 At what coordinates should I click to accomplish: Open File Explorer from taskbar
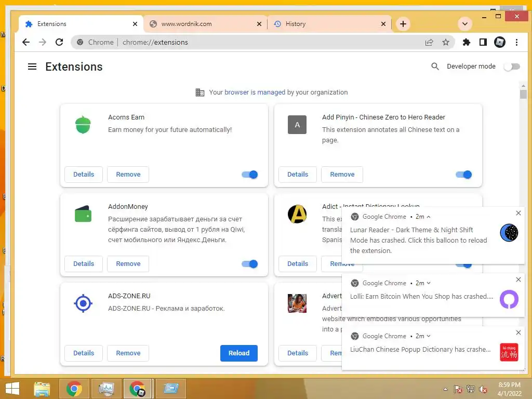pos(42,389)
